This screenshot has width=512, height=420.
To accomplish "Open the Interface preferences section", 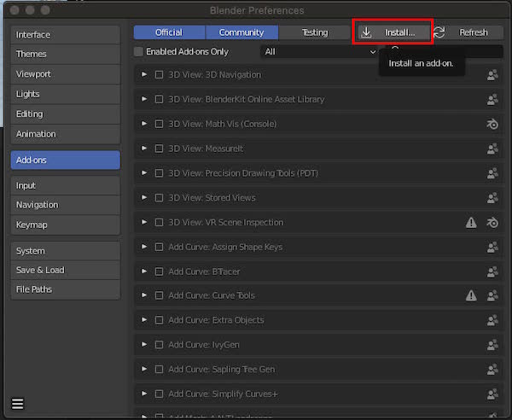I will [66, 35].
